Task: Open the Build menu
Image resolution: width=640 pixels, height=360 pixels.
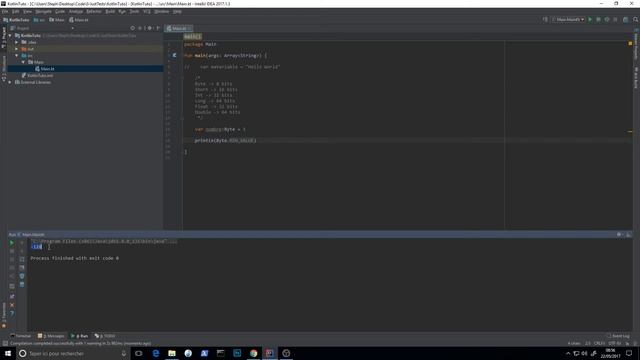Action: 110,11
